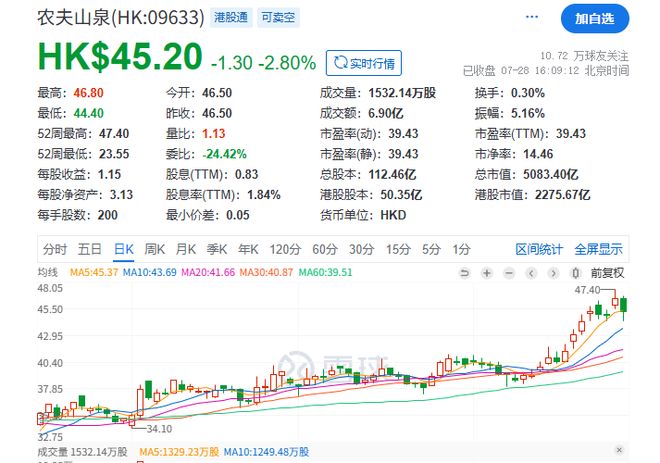The image size is (660, 463).
Task: Select the 月K tab
Action: (186, 249)
